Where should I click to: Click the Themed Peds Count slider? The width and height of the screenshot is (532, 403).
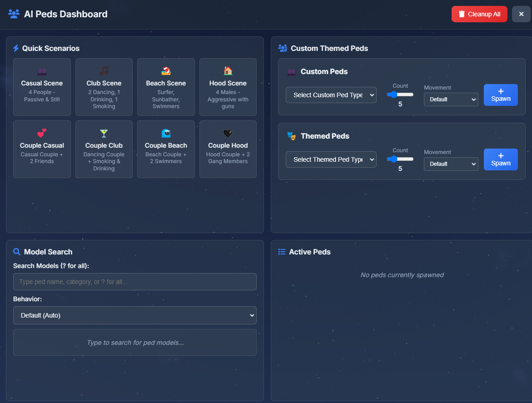[x=400, y=159]
